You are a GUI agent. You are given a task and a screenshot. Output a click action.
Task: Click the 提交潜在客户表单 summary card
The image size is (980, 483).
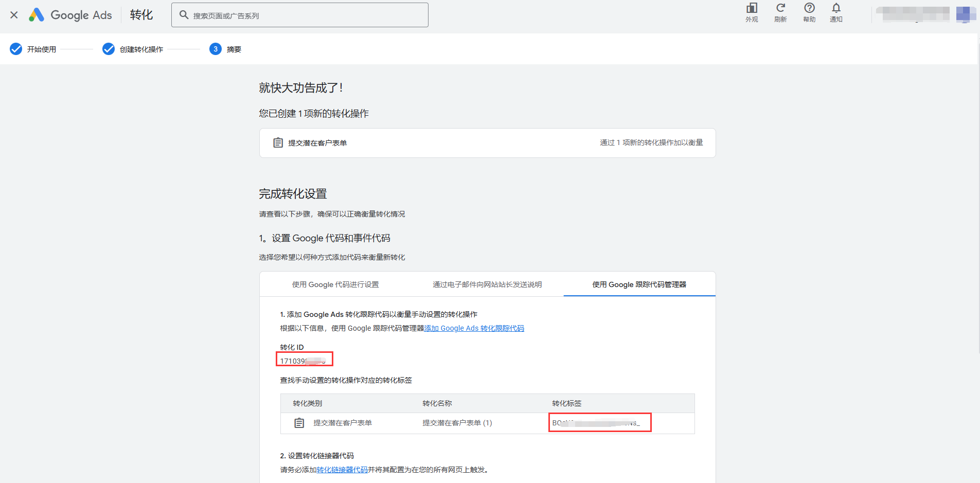coord(487,143)
